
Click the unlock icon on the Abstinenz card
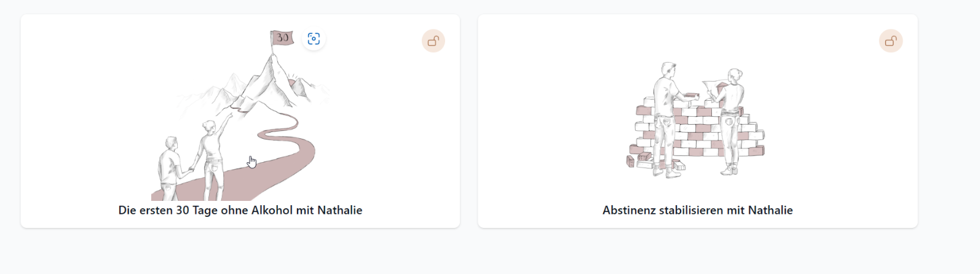coord(891,41)
